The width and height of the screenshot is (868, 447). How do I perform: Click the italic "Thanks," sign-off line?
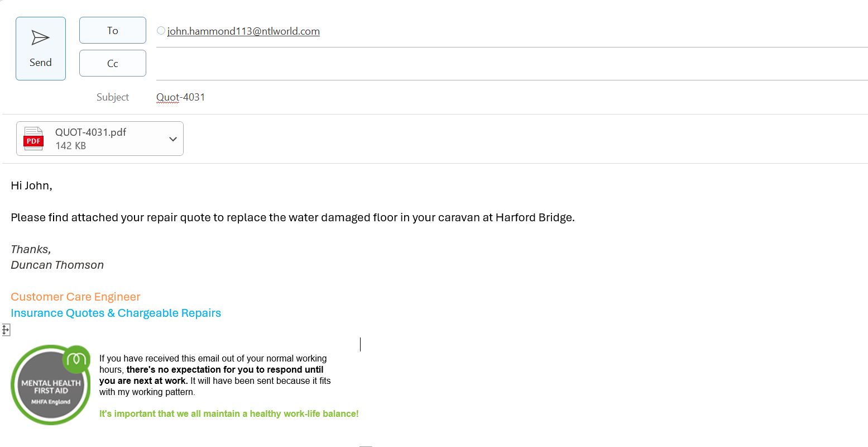point(31,249)
